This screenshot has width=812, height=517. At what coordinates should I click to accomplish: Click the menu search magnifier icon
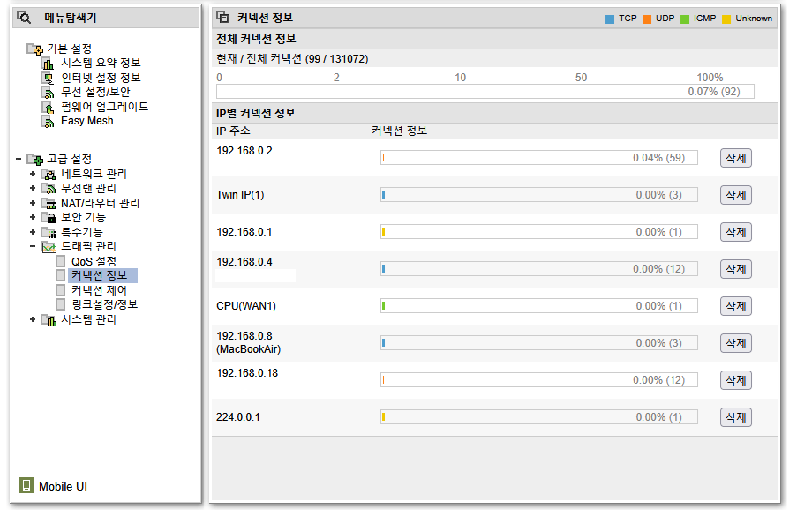coord(24,18)
